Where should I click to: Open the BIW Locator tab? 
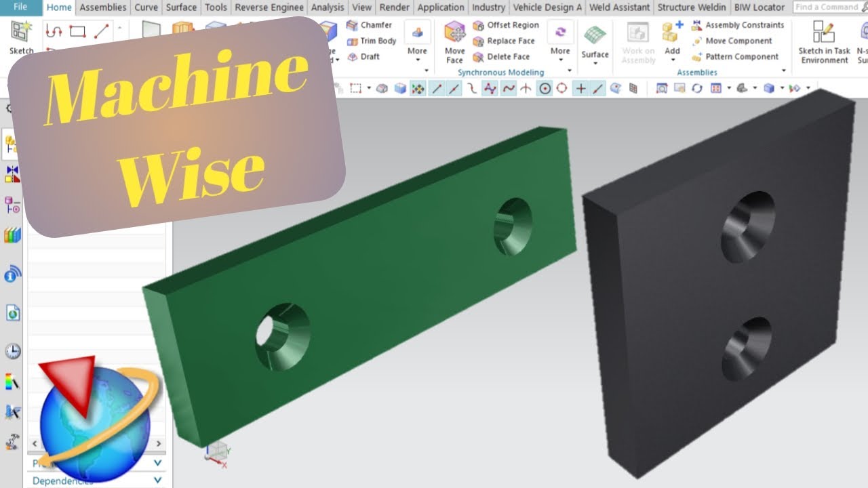click(759, 7)
